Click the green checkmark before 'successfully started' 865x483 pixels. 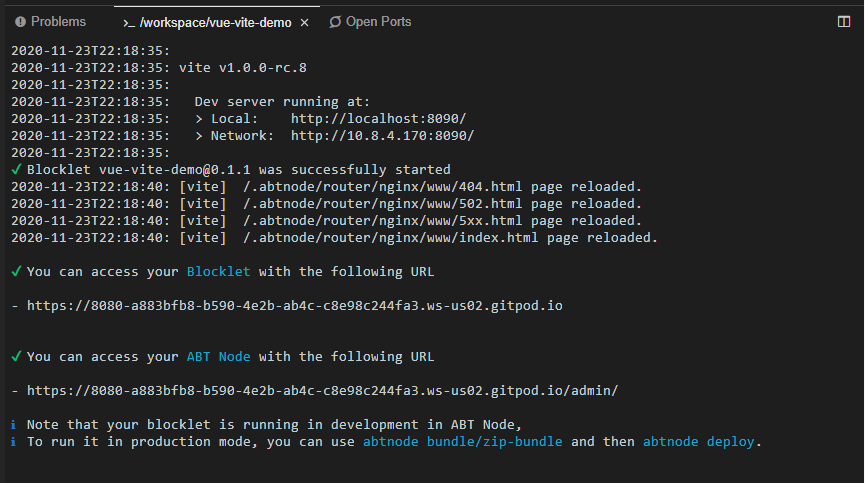pos(15,169)
